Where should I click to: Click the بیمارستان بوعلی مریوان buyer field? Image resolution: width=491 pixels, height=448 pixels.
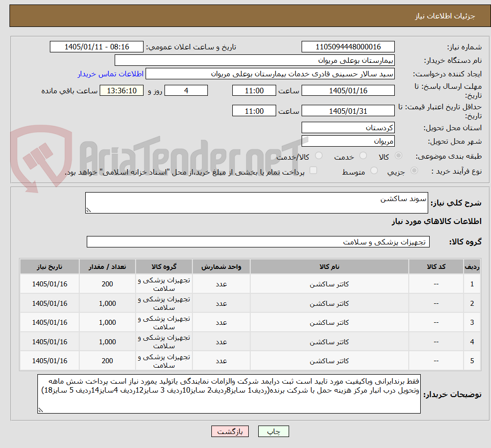click(x=255, y=60)
